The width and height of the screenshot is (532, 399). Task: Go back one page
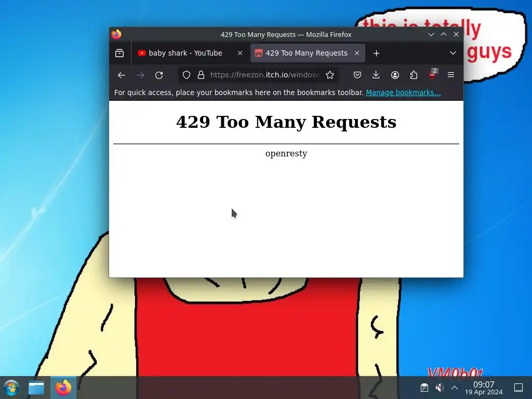122,75
